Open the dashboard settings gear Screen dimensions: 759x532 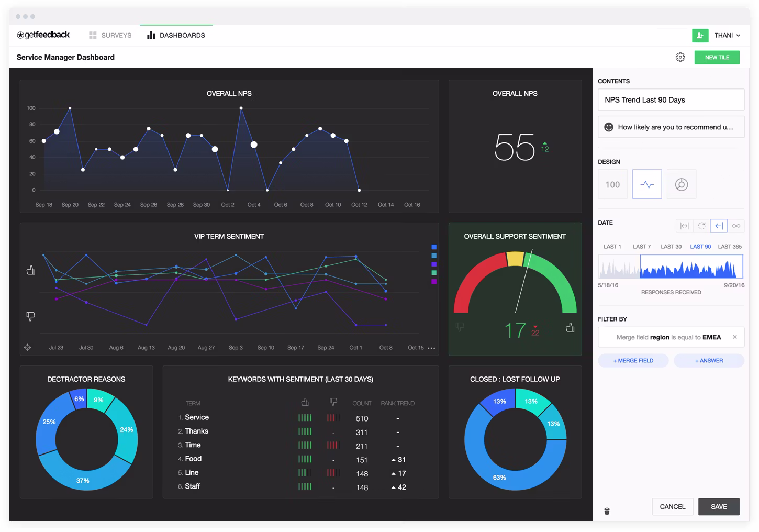click(x=680, y=57)
